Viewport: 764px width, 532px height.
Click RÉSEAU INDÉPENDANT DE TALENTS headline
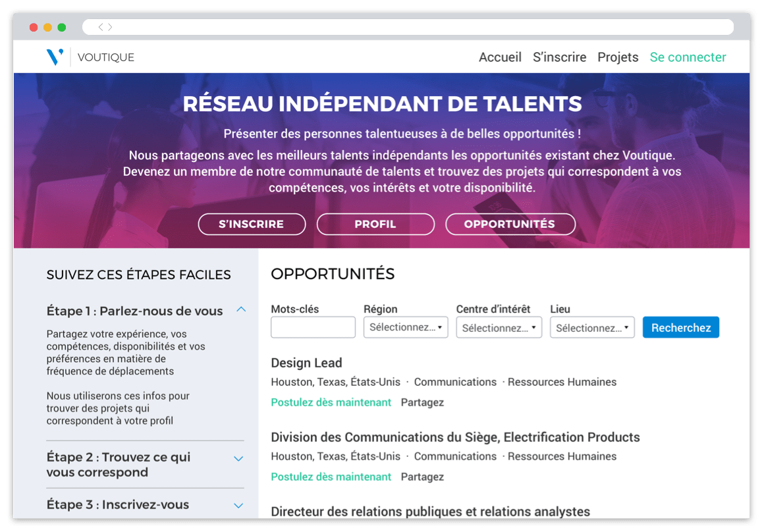(383, 104)
